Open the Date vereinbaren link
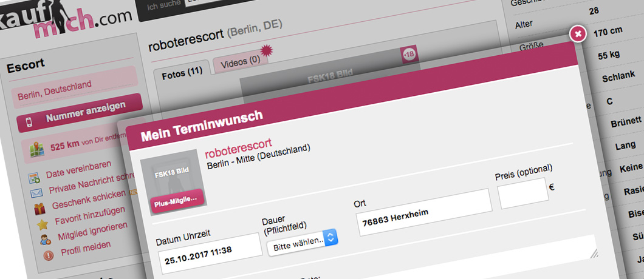644x279 pixels. point(78,169)
